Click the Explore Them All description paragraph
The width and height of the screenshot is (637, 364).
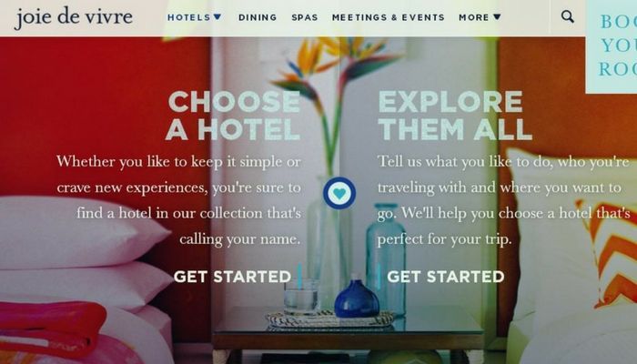coord(504,200)
